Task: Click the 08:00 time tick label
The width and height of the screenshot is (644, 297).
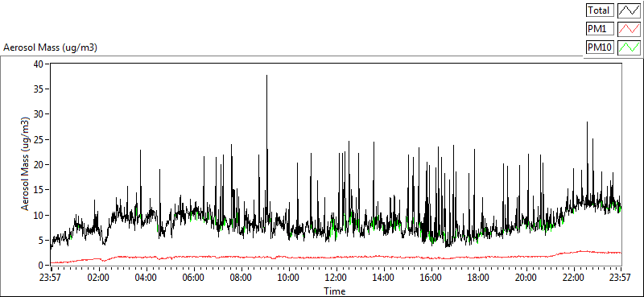Action: click(241, 277)
